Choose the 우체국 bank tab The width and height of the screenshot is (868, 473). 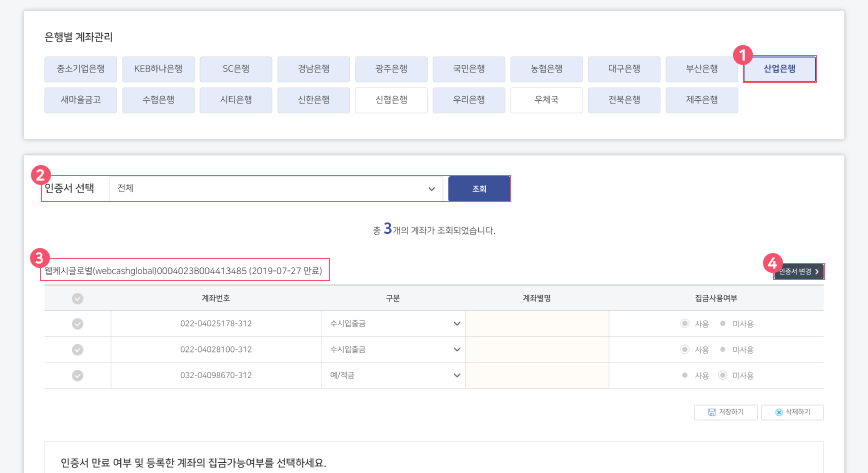click(546, 100)
